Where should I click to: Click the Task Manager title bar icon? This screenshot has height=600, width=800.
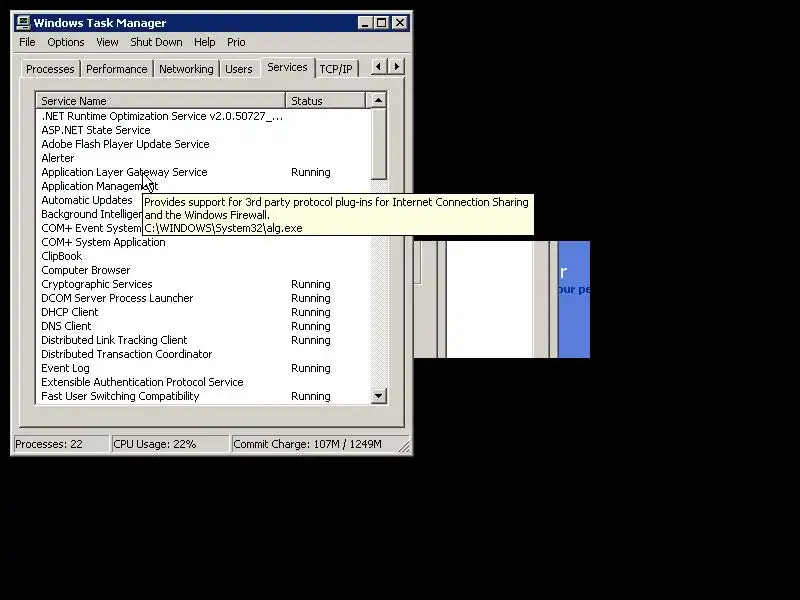pyautogui.click(x=23, y=23)
